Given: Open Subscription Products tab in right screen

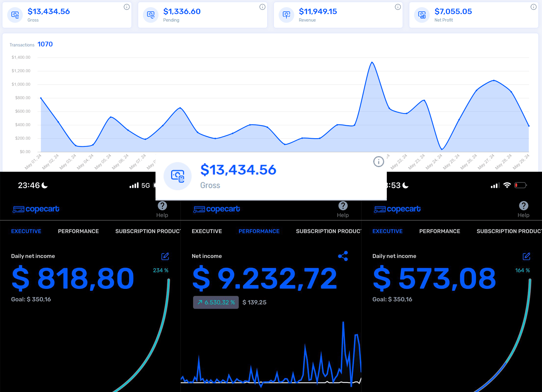Looking at the screenshot, I should click(509, 231).
